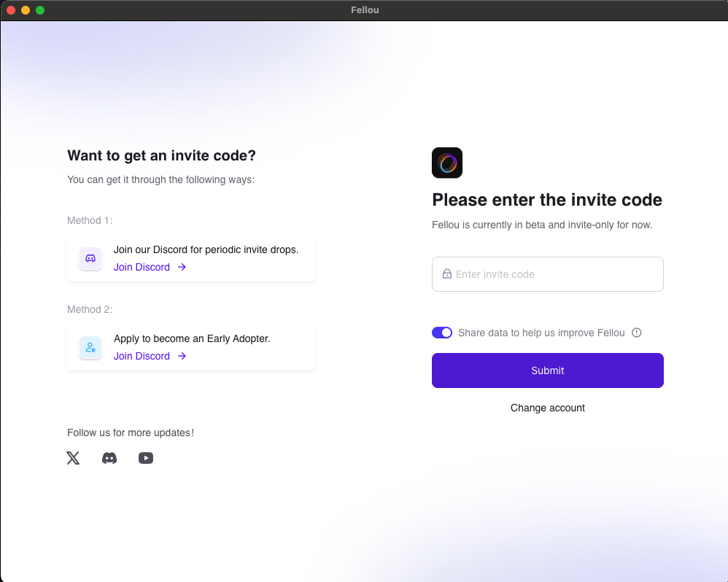The height and width of the screenshot is (582, 728).
Task: Click the Discord icon in the Method 1 card
Action: point(90,258)
